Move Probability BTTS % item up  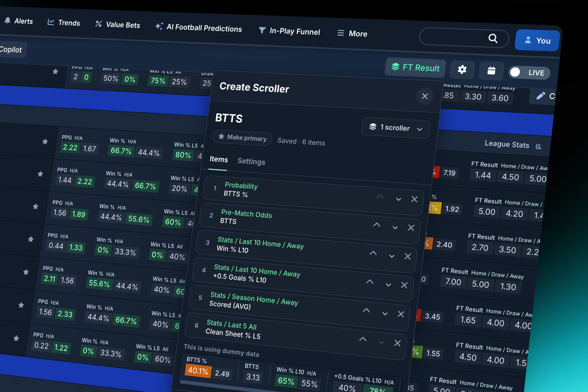[x=380, y=197]
